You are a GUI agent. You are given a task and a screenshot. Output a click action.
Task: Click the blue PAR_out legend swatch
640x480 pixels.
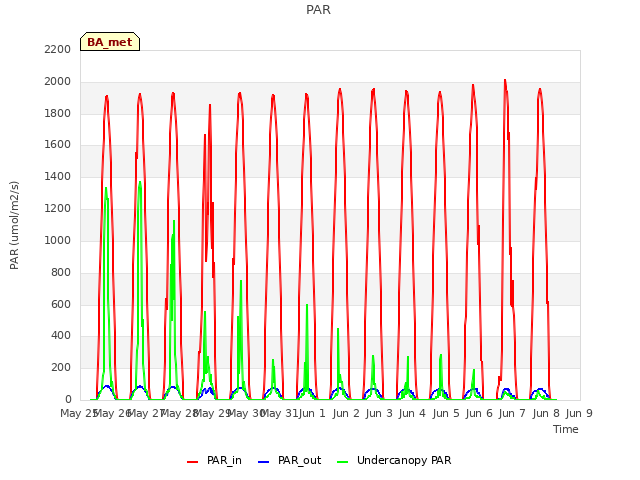click(264, 462)
